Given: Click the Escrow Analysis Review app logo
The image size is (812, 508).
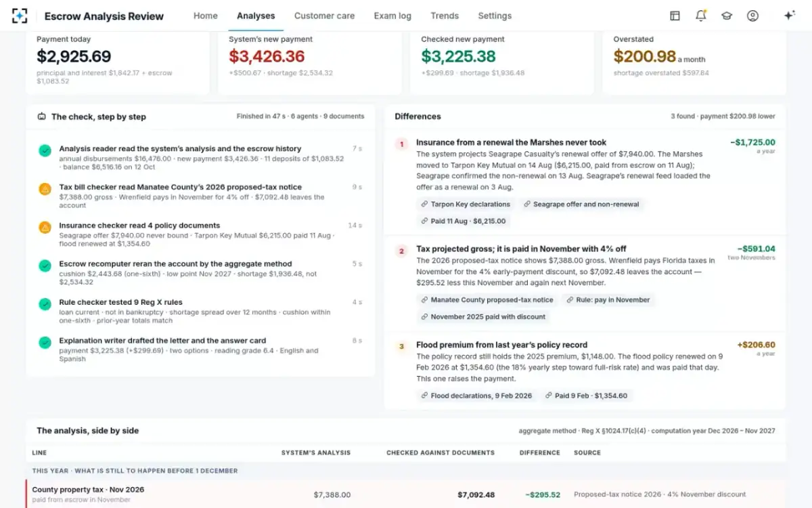Looking at the screenshot, I should [20, 16].
